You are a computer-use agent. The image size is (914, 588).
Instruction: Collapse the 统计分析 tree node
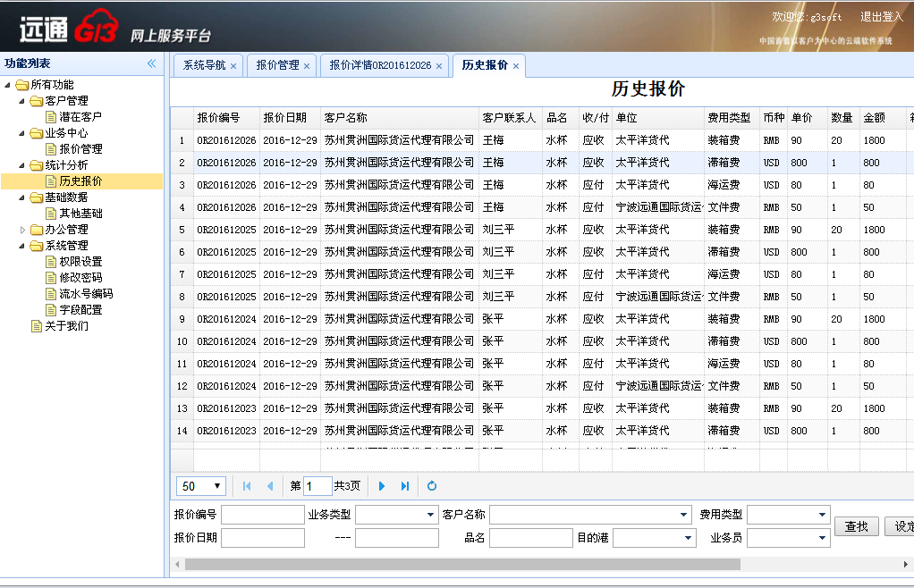22,165
